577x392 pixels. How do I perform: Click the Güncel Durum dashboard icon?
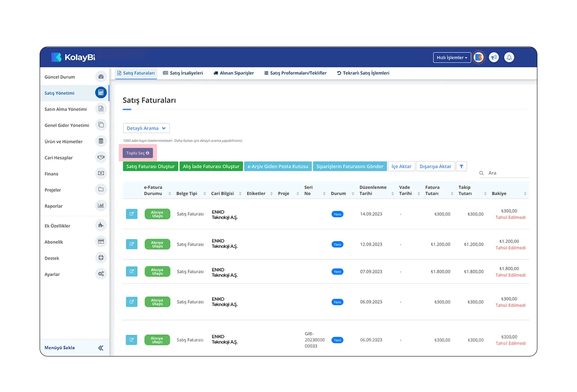[101, 76]
